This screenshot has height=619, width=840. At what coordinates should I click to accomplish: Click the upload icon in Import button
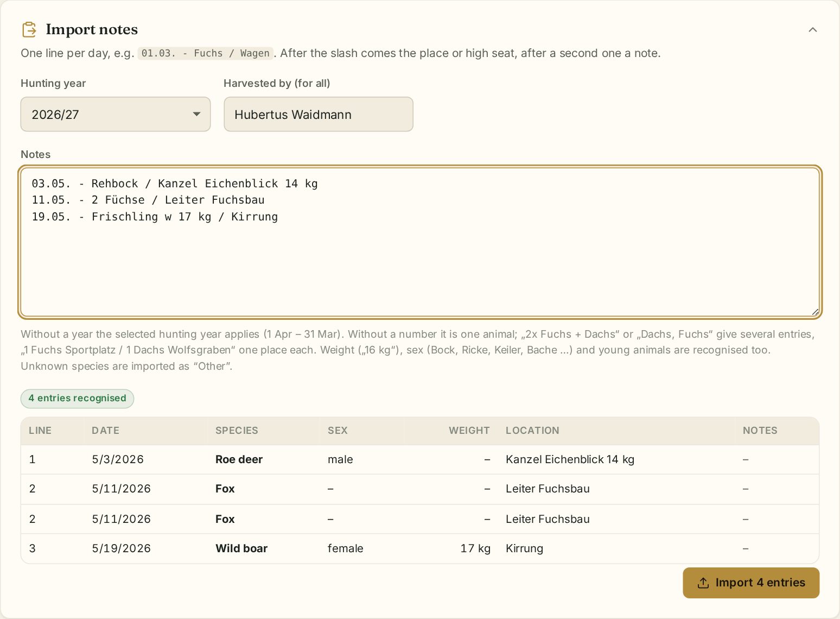pyautogui.click(x=703, y=583)
